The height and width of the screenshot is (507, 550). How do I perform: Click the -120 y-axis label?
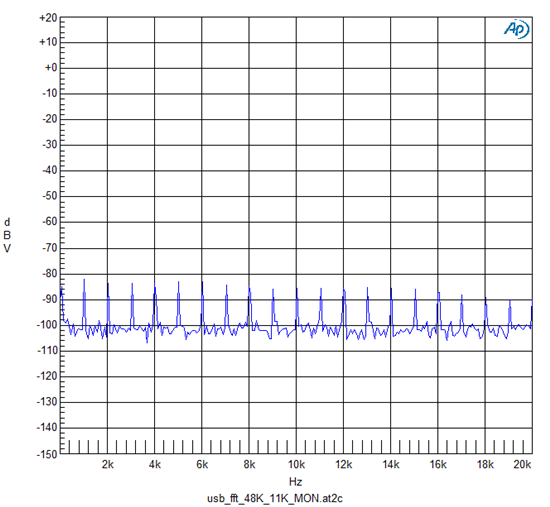(47, 376)
